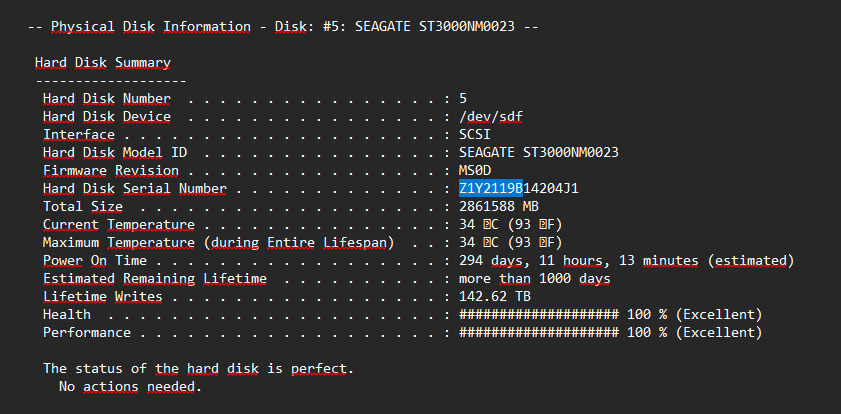Image resolution: width=841 pixels, height=414 pixels.
Task: Click the 'No actions needed.' text
Action: point(130,387)
